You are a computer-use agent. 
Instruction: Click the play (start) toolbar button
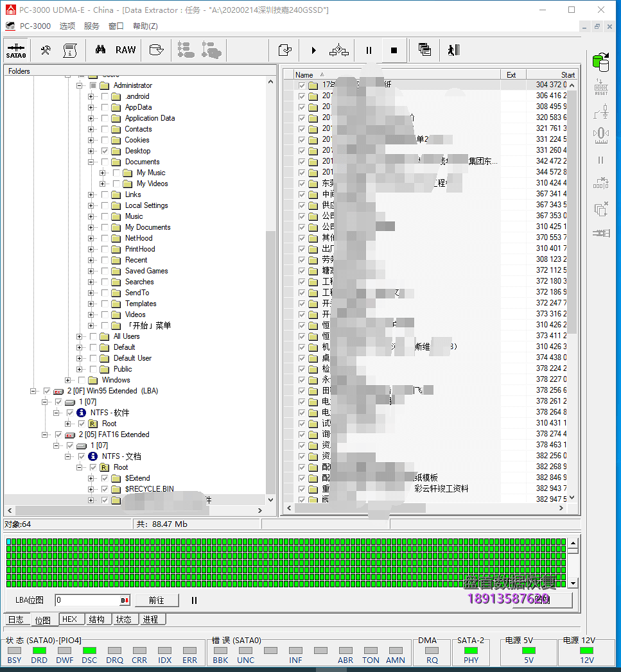pos(313,51)
